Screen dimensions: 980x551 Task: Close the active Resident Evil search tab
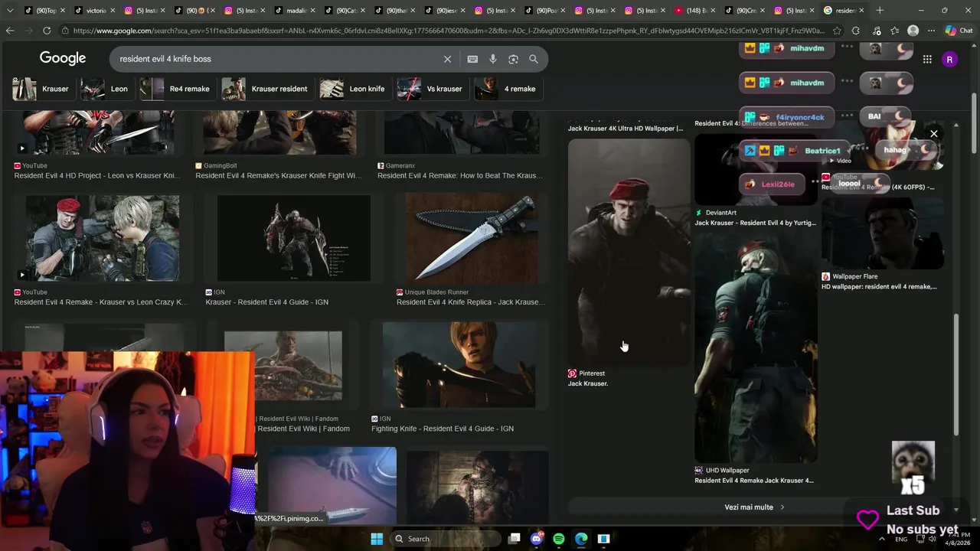point(861,10)
